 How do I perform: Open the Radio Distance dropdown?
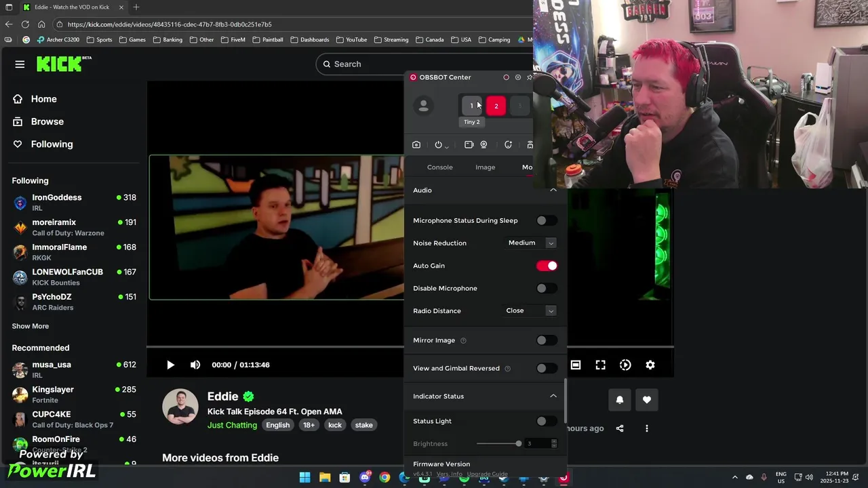tap(531, 311)
